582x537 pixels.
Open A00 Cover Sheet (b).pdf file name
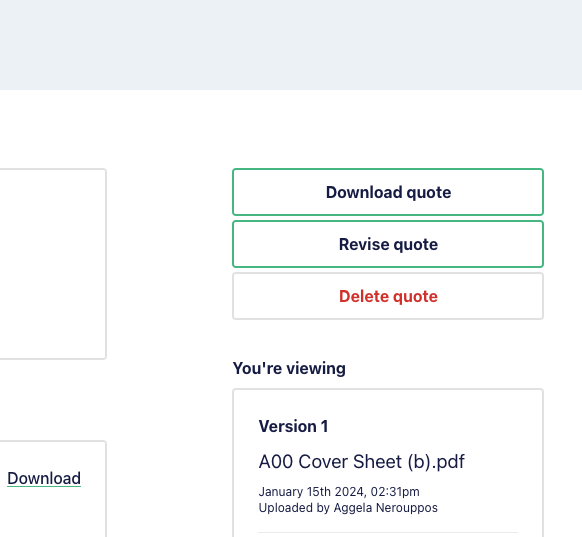362,462
